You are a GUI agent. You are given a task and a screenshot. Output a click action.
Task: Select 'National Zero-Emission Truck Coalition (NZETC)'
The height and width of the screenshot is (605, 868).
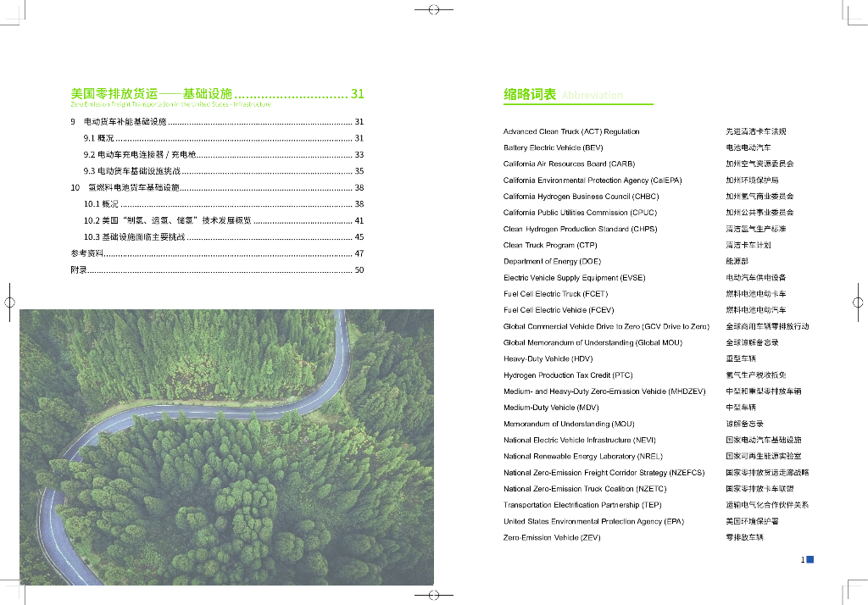click(585, 489)
